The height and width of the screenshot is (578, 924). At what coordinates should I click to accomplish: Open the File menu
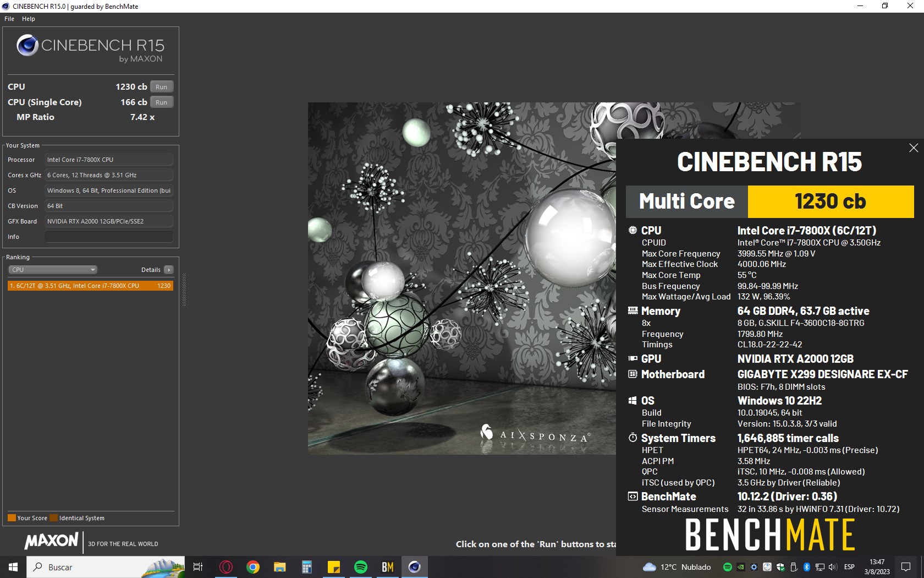tap(9, 19)
